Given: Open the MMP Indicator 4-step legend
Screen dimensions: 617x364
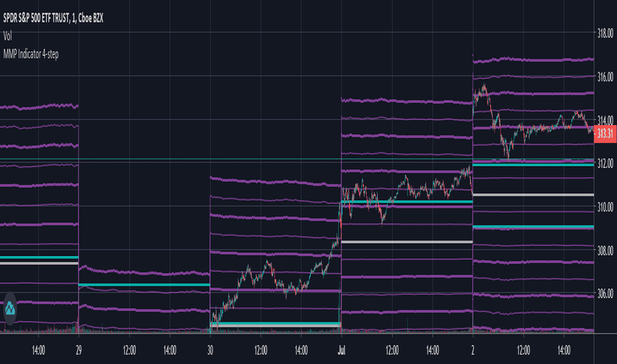Looking at the screenshot, I should tap(31, 54).
